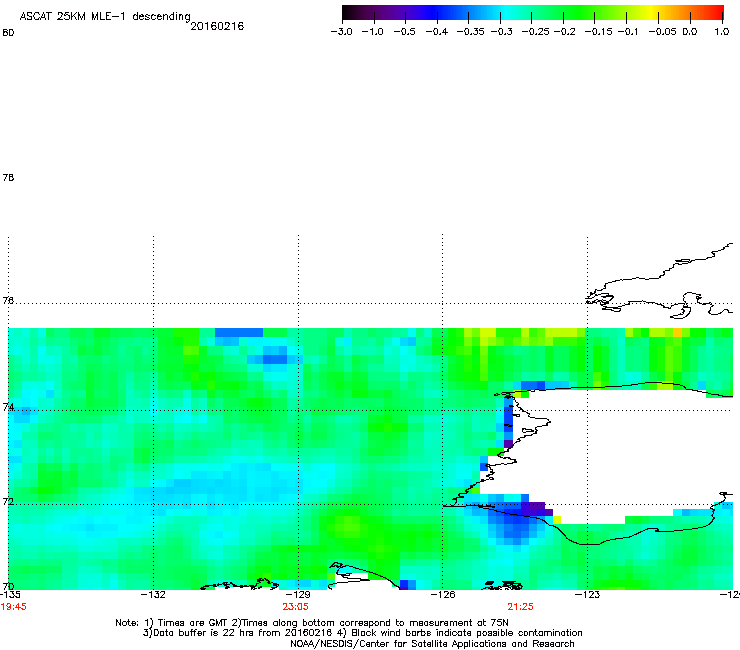This screenshot has height=650, width=740.
Task: Select the '-0.1' color scale label
Action: (628, 32)
